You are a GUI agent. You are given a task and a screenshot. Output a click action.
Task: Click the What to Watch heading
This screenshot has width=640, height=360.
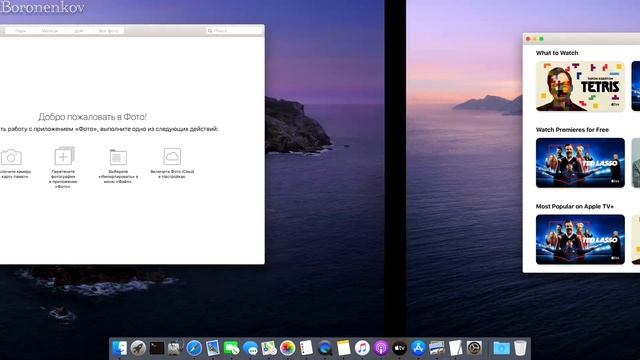tap(557, 53)
